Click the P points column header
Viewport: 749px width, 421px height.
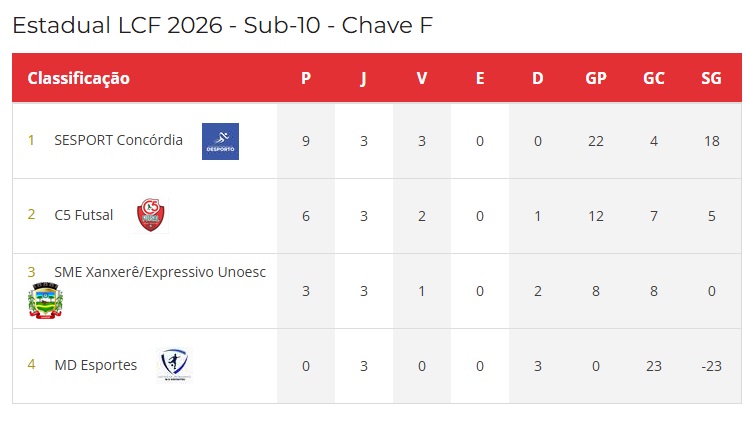[306, 78]
